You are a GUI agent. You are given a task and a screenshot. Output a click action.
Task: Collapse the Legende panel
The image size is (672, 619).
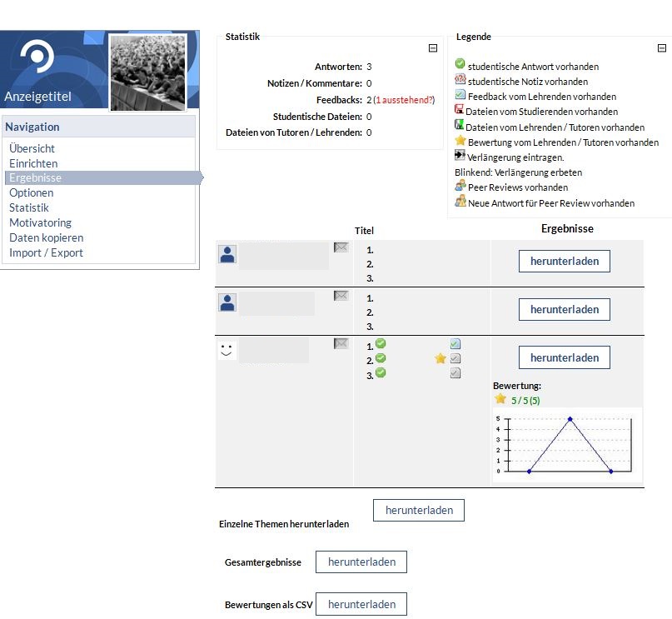663,48
